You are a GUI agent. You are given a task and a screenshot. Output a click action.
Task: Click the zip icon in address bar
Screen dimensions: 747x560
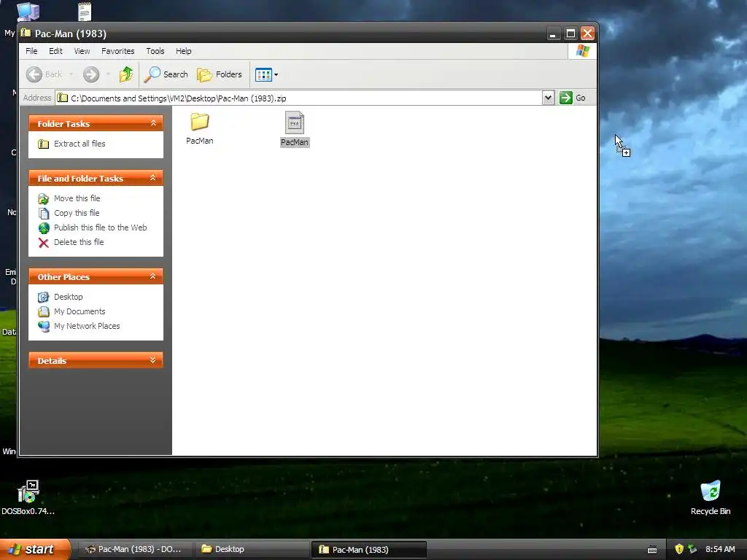63,98
